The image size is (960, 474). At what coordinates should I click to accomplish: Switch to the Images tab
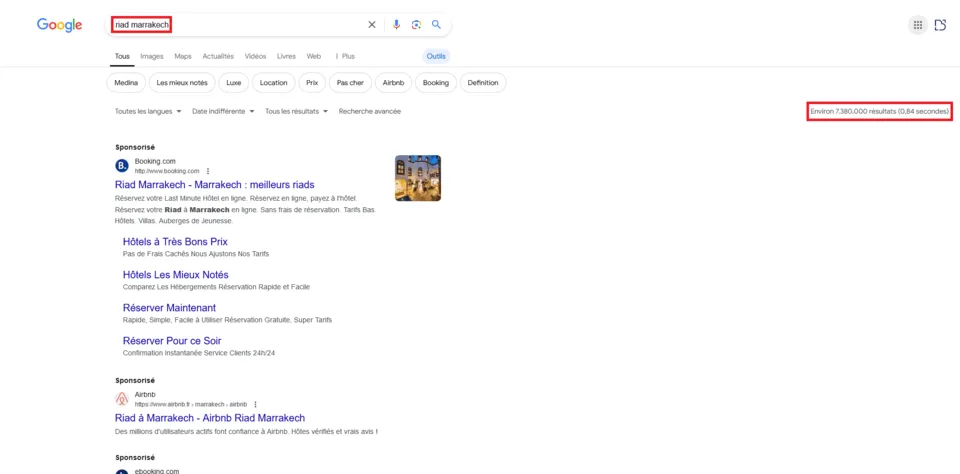(152, 56)
